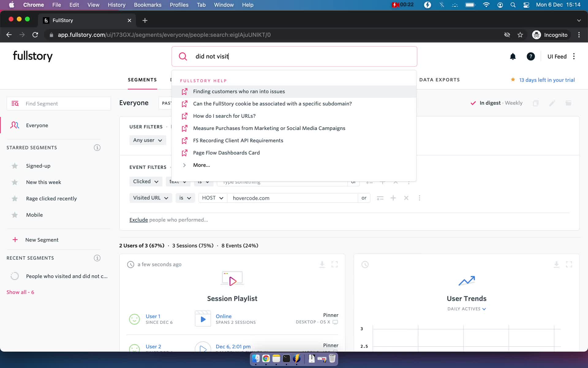Screen dimensions: 588x368
Task: Open 'Finding customers who ran into issues' help article
Action: point(294,91)
